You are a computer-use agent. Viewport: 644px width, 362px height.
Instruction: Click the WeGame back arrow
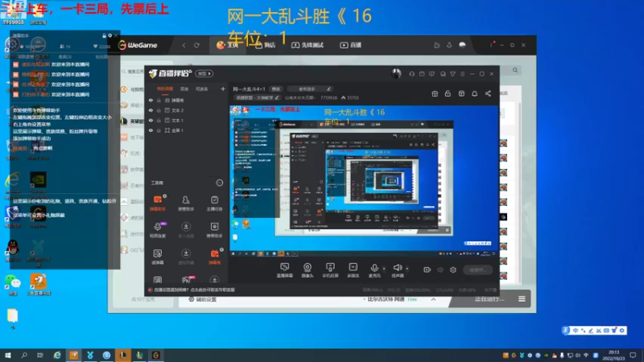click(x=184, y=45)
